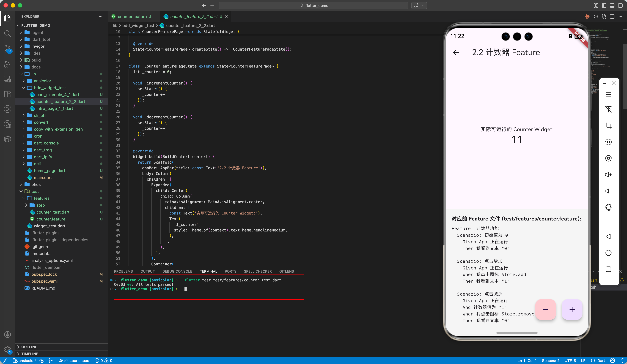The height and width of the screenshot is (364, 627).
Task: Switch to the counter.feature editor tab
Action: pos(132,17)
